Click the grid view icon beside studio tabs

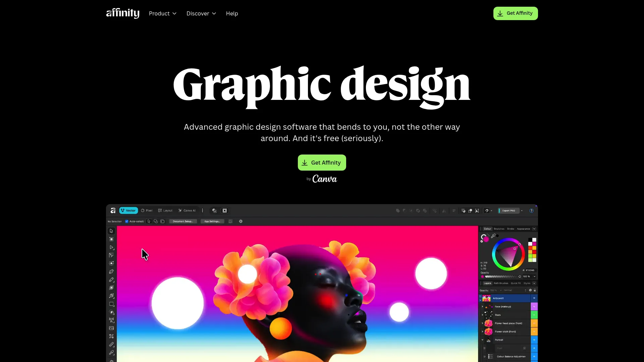225,210
